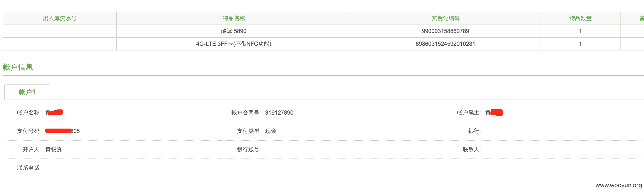
Task: Select the 酷派 5890 item cell
Action: click(234, 31)
